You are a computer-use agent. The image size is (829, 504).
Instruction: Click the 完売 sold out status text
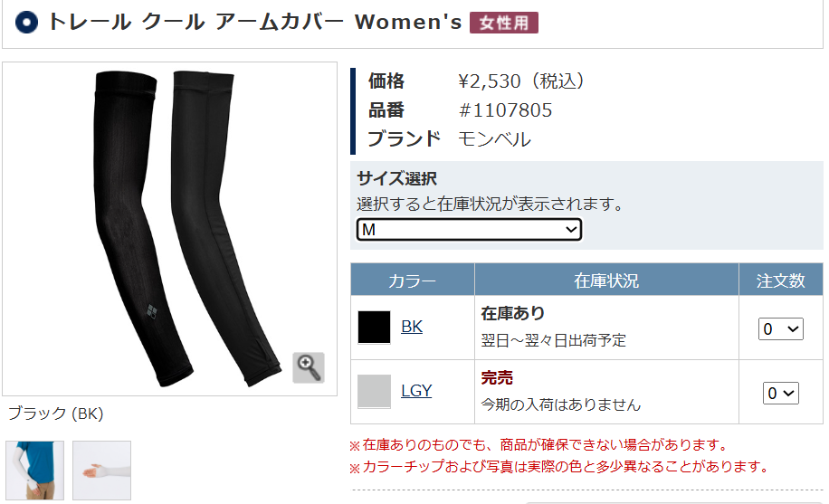pos(497,377)
